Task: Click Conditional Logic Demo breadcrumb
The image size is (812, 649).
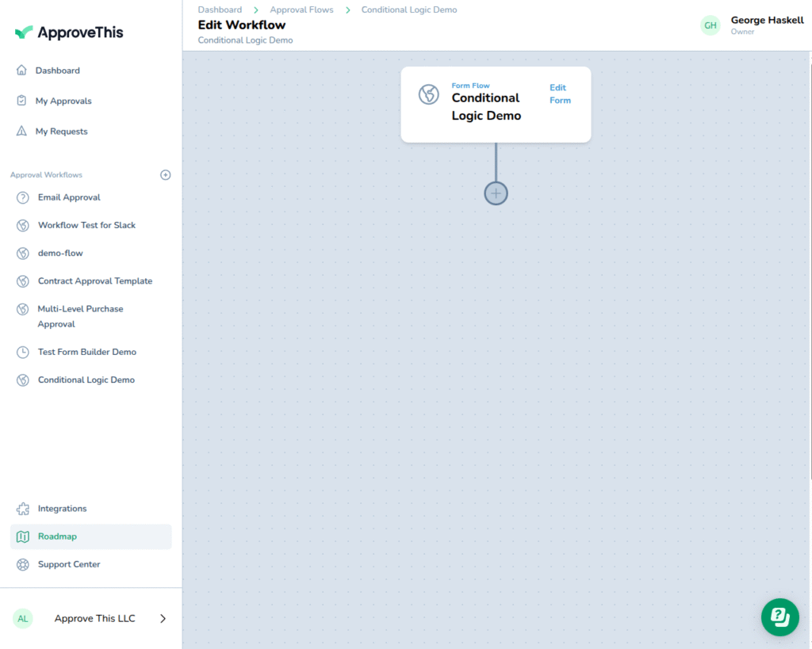Action: click(x=409, y=10)
